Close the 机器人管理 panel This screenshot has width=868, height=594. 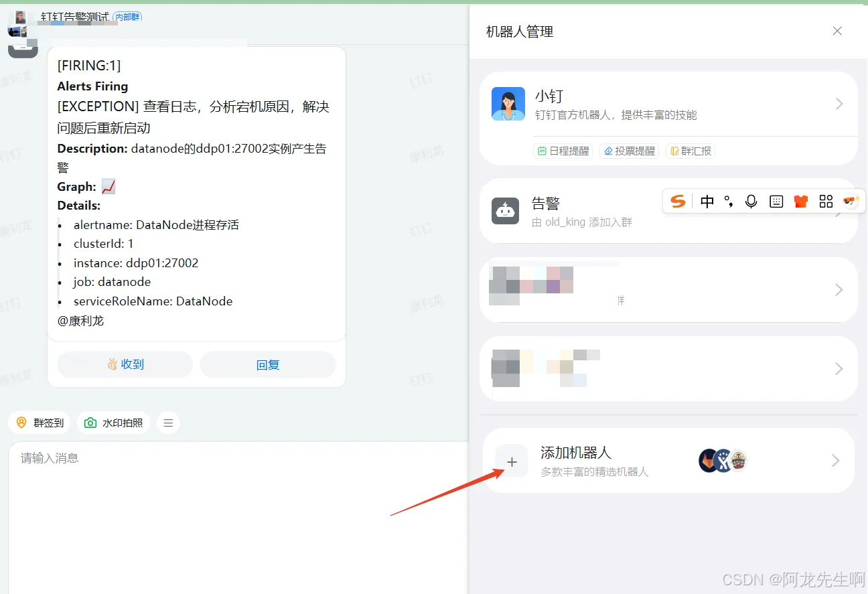(x=837, y=31)
